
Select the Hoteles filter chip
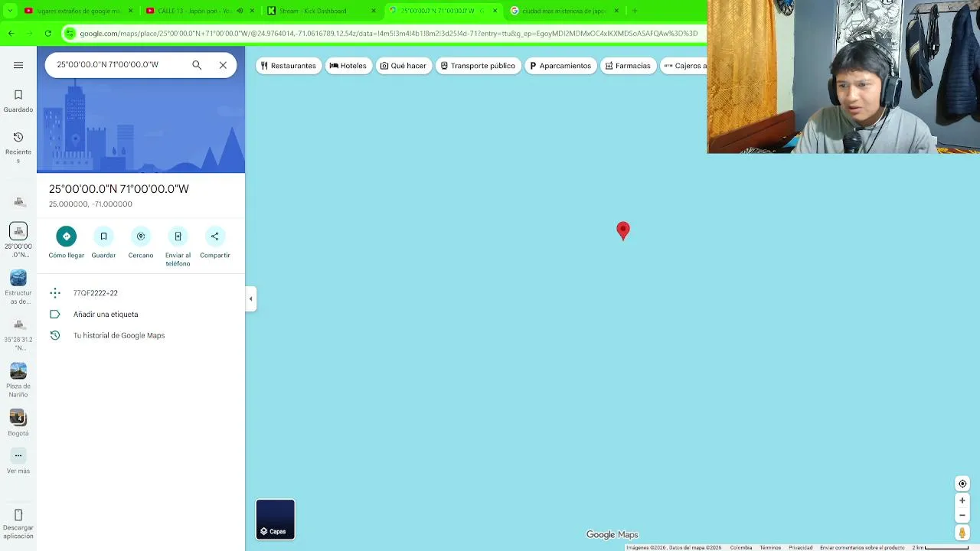click(348, 66)
